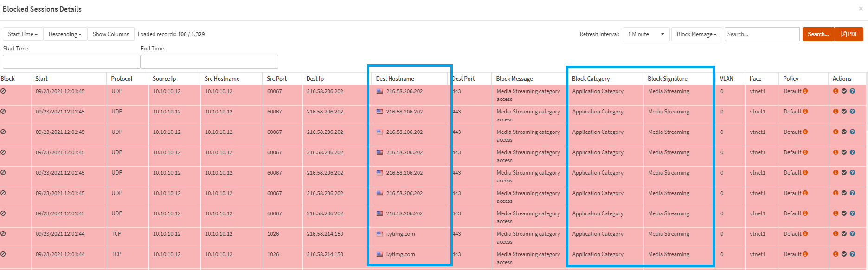Click the question mark icon in the fifth row
The image size is (868, 270).
tap(852, 173)
